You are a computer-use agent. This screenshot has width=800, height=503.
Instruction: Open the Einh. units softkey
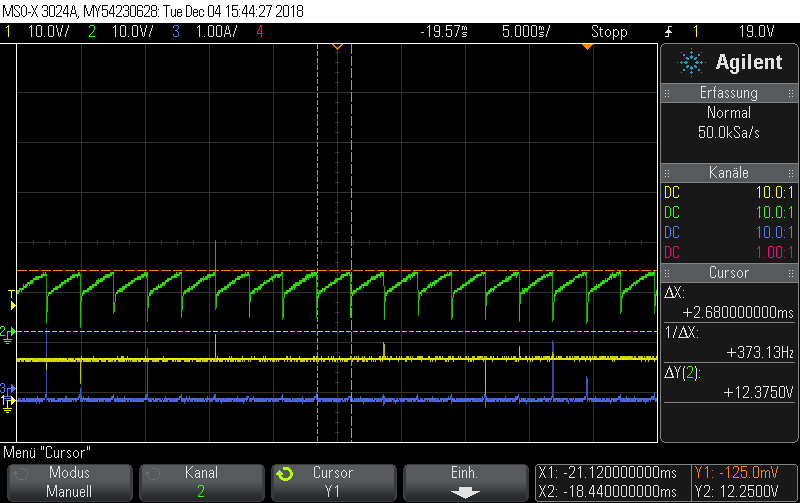[465, 482]
